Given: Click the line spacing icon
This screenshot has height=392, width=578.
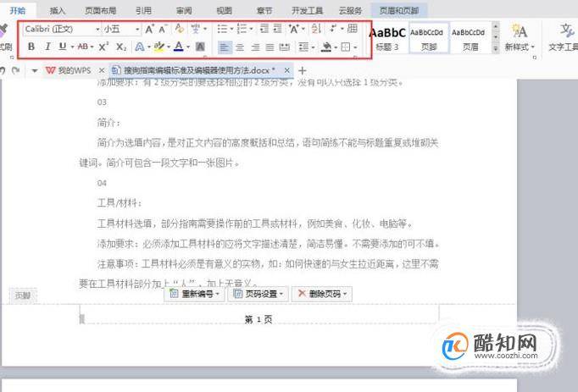Looking at the screenshot, I should pyautogui.click(x=303, y=47).
